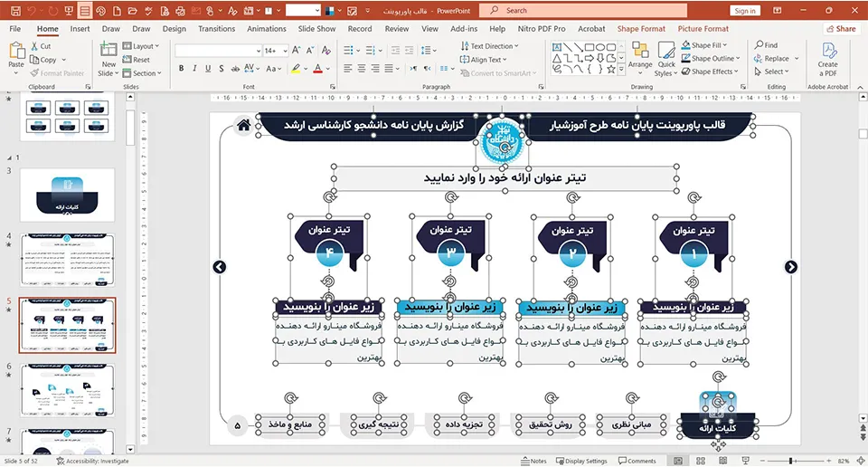Click the next arrow on the slide
The image size is (868, 467).
coord(791,267)
